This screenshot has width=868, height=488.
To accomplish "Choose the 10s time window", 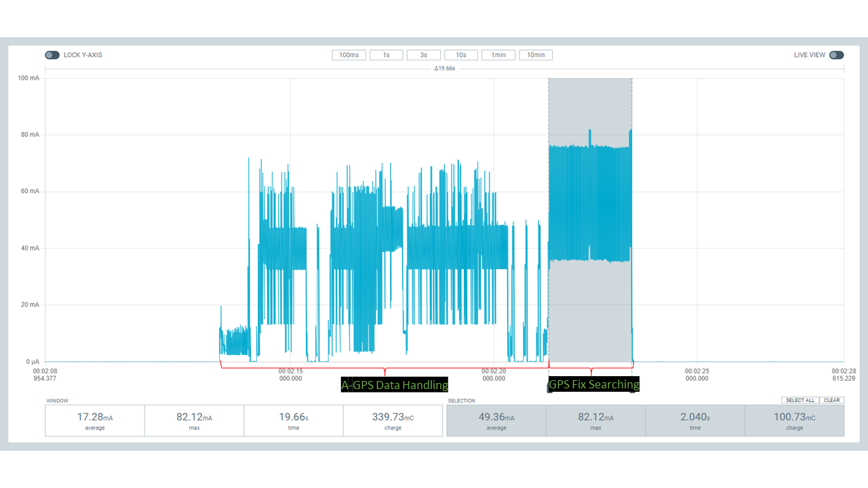I will (461, 55).
